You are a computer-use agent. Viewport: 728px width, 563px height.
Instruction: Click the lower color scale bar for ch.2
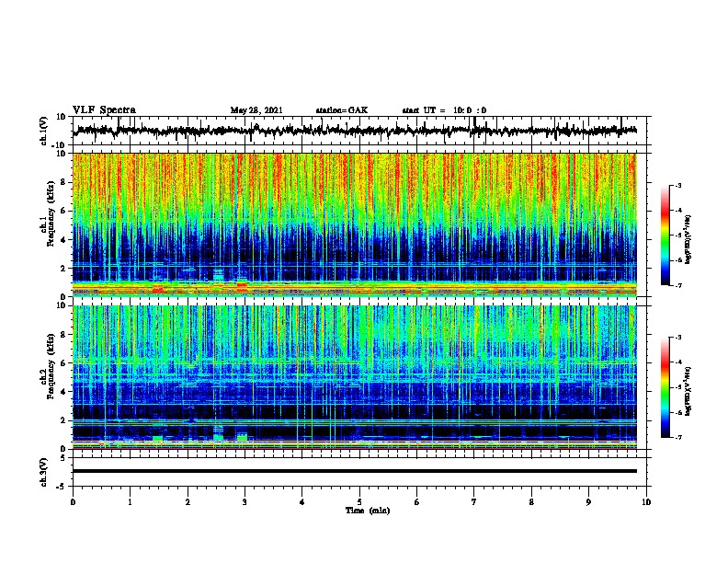tap(665, 387)
